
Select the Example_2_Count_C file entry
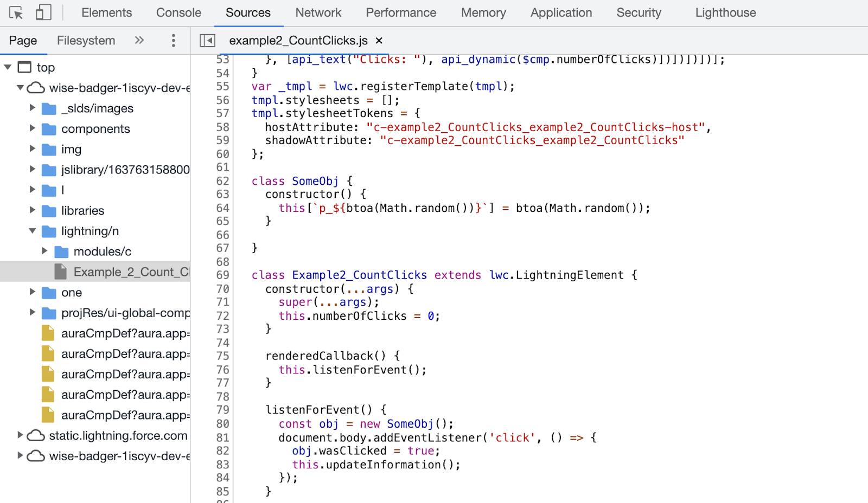95,272
